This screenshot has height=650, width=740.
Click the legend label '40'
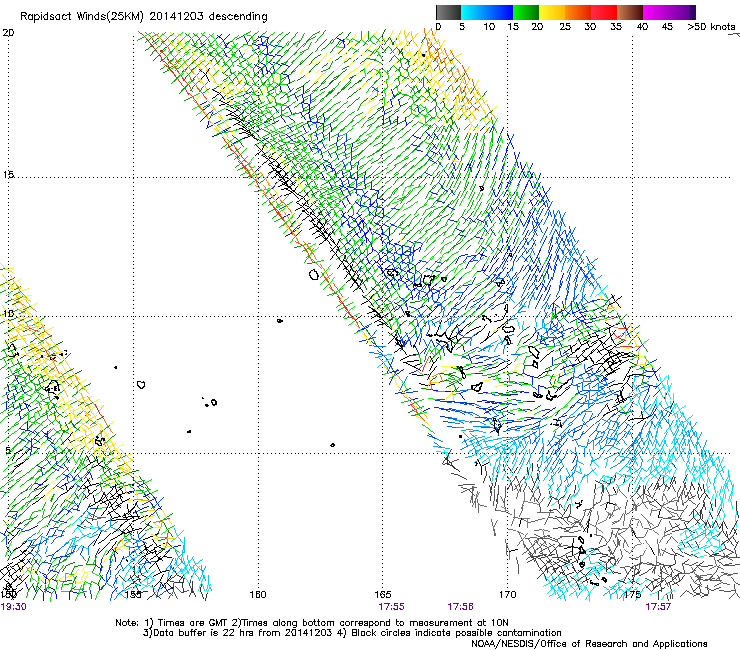click(x=642, y=26)
